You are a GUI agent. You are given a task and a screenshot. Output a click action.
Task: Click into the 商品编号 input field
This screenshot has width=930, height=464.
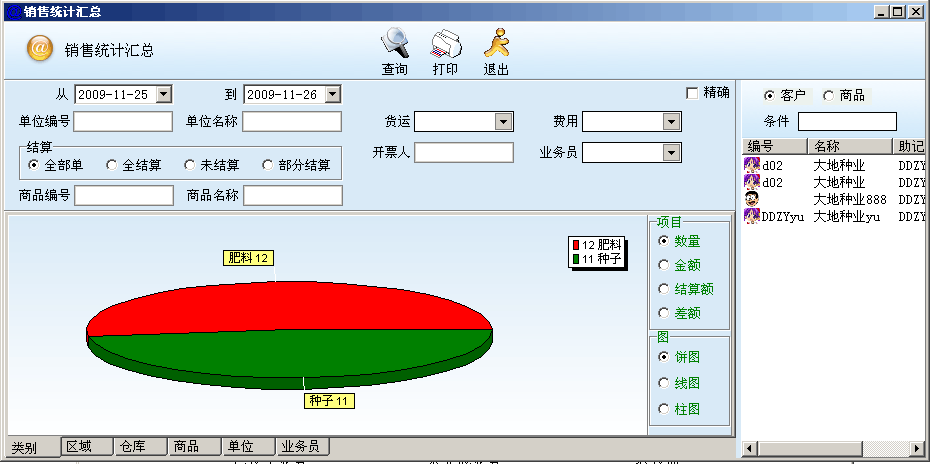pyautogui.click(x=124, y=195)
